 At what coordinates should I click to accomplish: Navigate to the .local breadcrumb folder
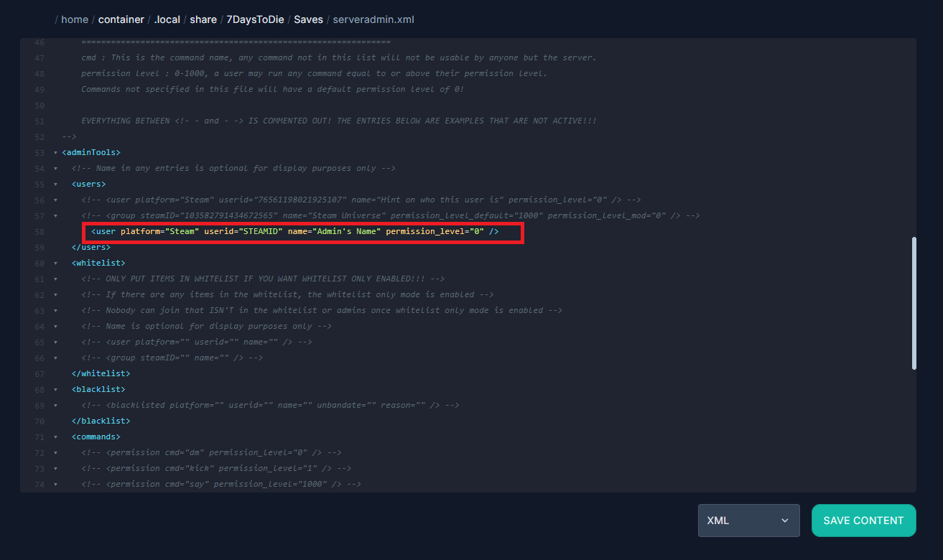click(x=167, y=19)
